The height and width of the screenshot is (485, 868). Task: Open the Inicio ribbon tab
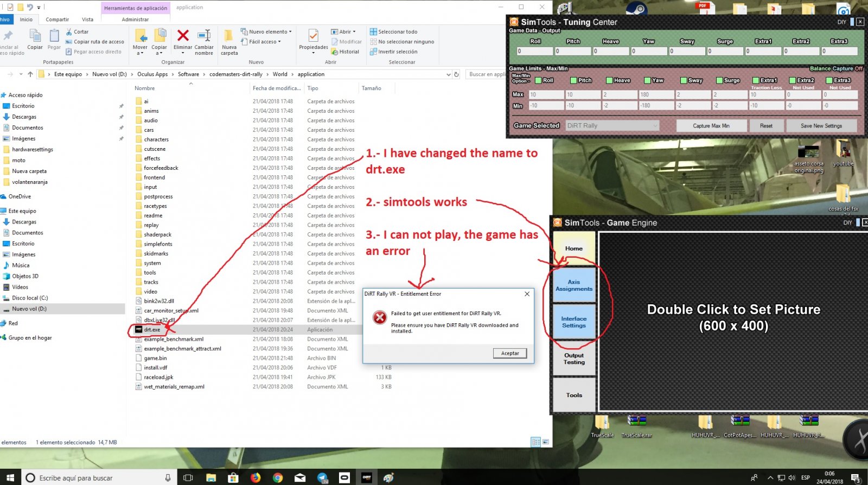coord(26,20)
